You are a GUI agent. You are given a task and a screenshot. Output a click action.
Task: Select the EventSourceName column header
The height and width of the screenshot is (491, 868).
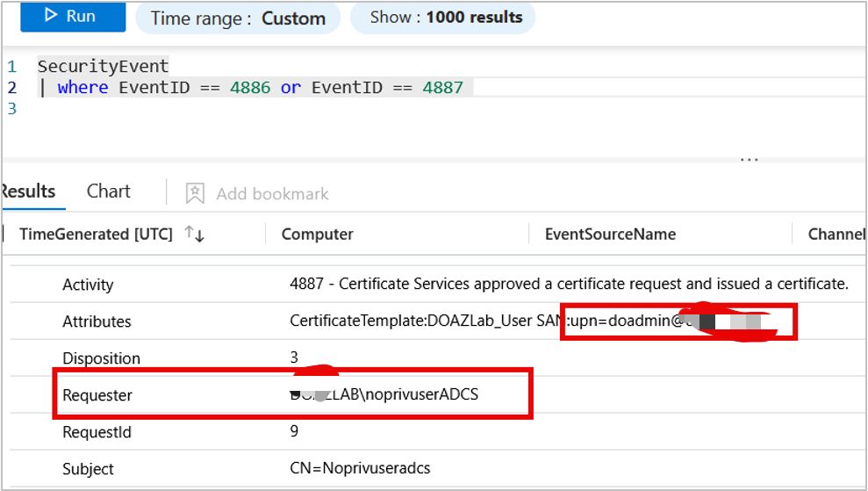pos(610,234)
